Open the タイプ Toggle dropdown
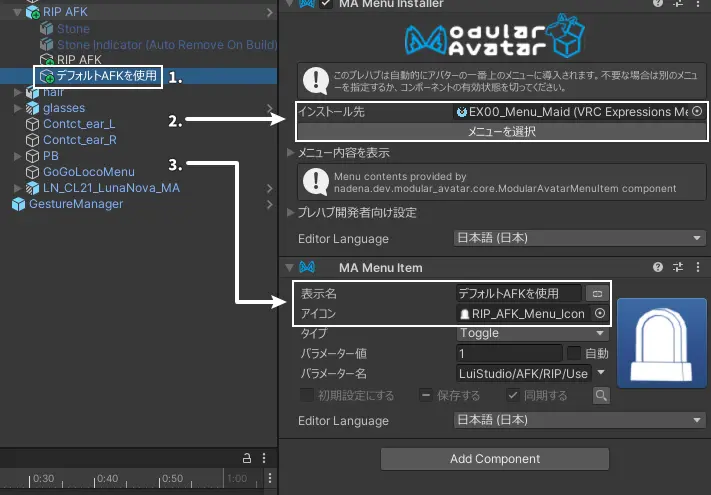711x495 pixels. (532, 333)
